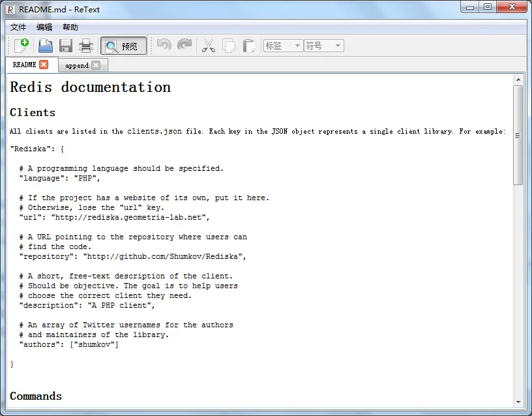Close the README tab
532x416 pixels.
click(x=43, y=65)
